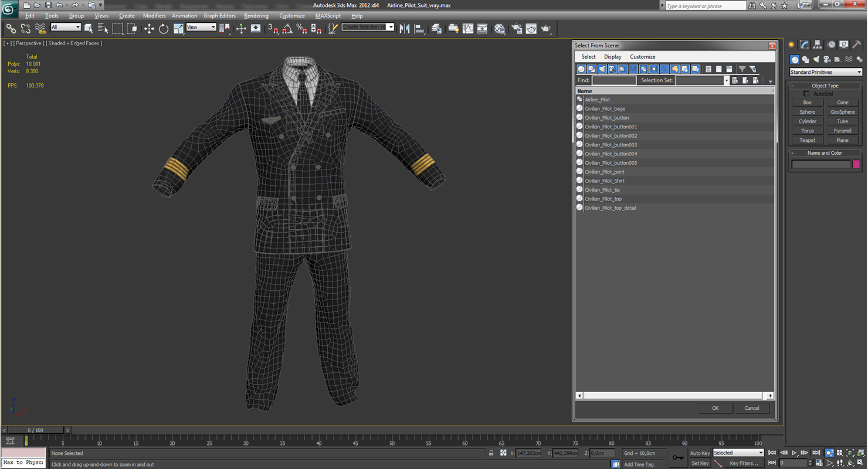This screenshot has width=868, height=469.
Task: Toggle the Spinner Snap button
Action: coord(316,28)
